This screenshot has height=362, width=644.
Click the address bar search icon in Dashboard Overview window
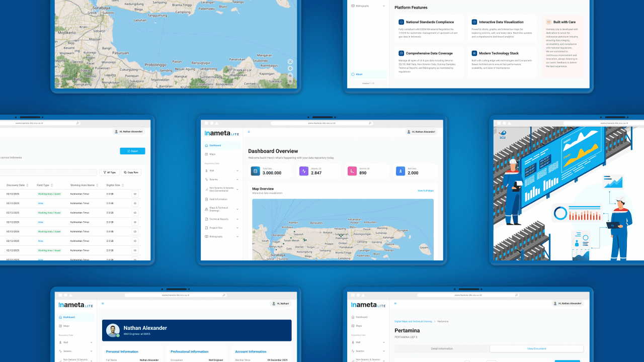click(x=370, y=123)
